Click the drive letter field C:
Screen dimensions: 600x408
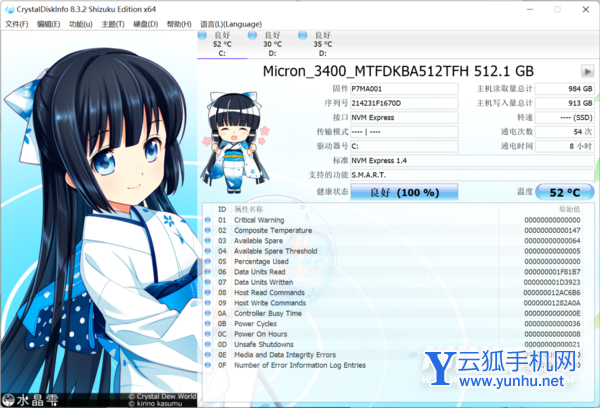pos(404,146)
